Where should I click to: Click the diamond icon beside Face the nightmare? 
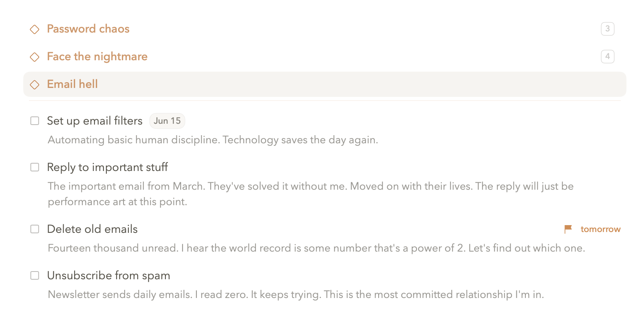(x=35, y=57)
